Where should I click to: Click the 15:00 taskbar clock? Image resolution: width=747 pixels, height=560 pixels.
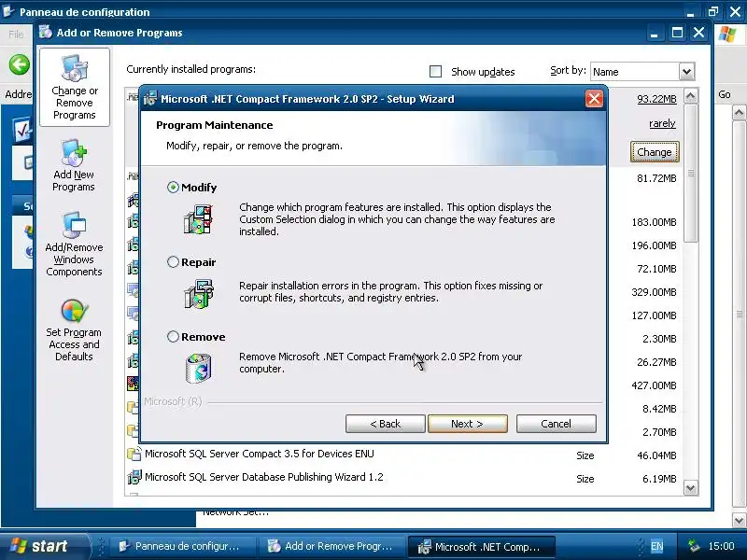[x=721, y=546]
